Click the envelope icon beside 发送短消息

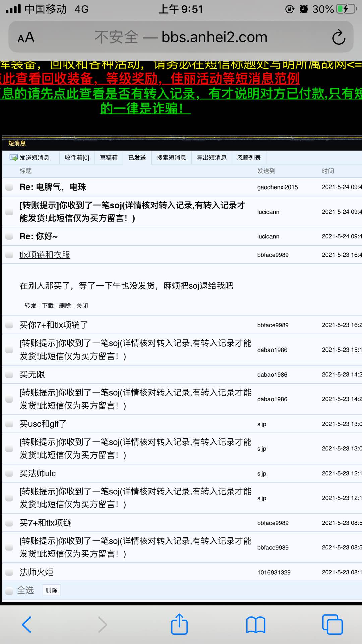point(14,158)
